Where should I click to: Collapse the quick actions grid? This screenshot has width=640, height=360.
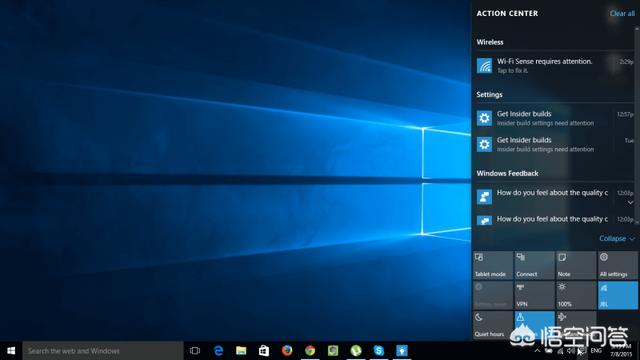pos(617,238)
